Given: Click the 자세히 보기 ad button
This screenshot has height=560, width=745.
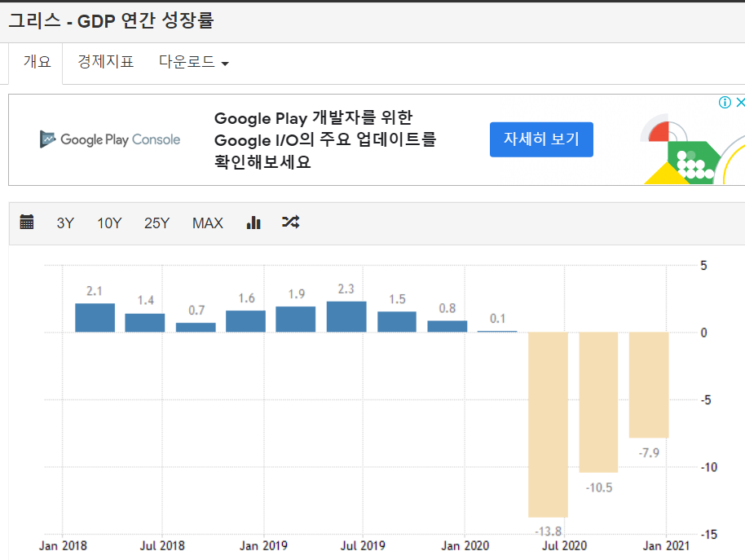Looking at the screenshot, I should click(x=541, y=139).
